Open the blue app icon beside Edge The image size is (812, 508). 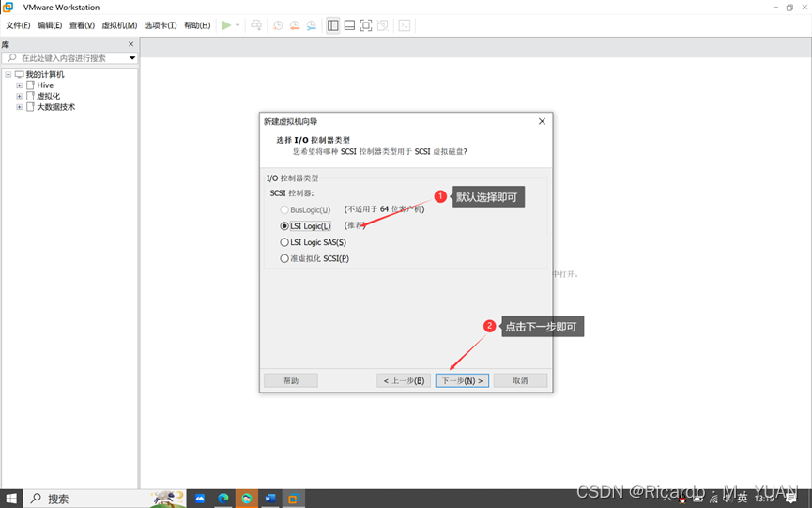[x=200, y=499]
